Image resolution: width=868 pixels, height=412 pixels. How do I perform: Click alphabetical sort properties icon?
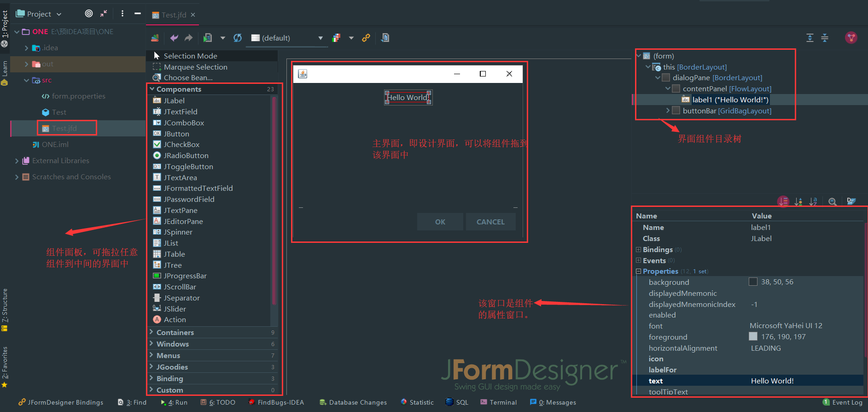coord(813,201)
